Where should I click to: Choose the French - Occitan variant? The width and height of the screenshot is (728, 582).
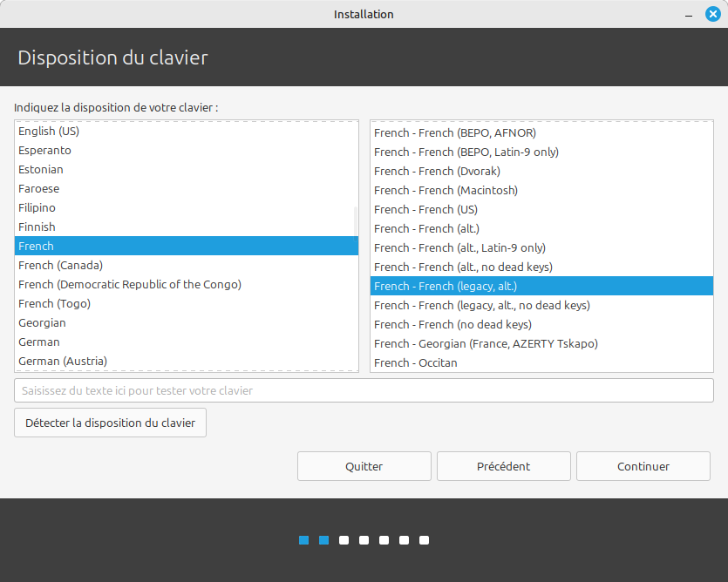(541, 363)
